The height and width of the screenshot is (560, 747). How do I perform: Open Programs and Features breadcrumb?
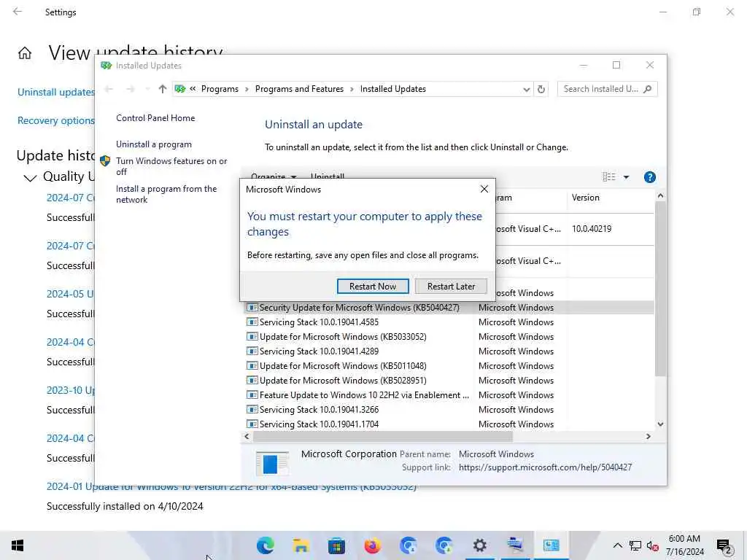[x=299, y=89]
